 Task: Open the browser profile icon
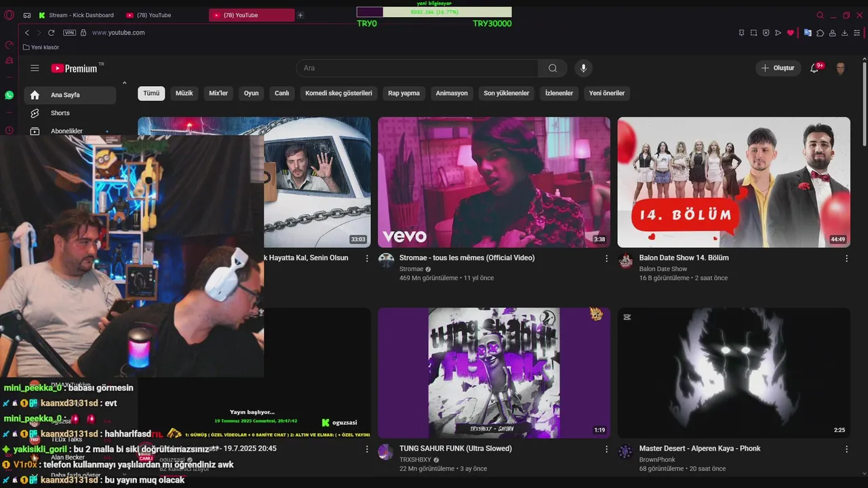[832, 33]
